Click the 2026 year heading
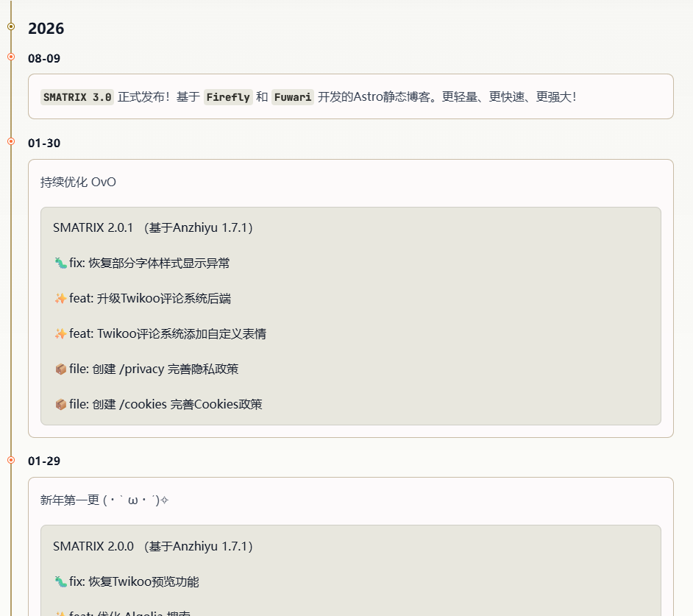The image size is (693, 616). click(x=46, y=28)
